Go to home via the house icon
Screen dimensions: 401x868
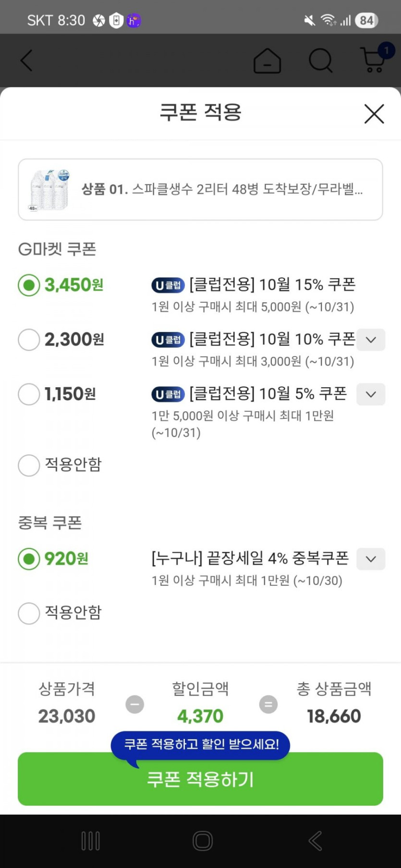pyautogui.click(x=267, y=61)
